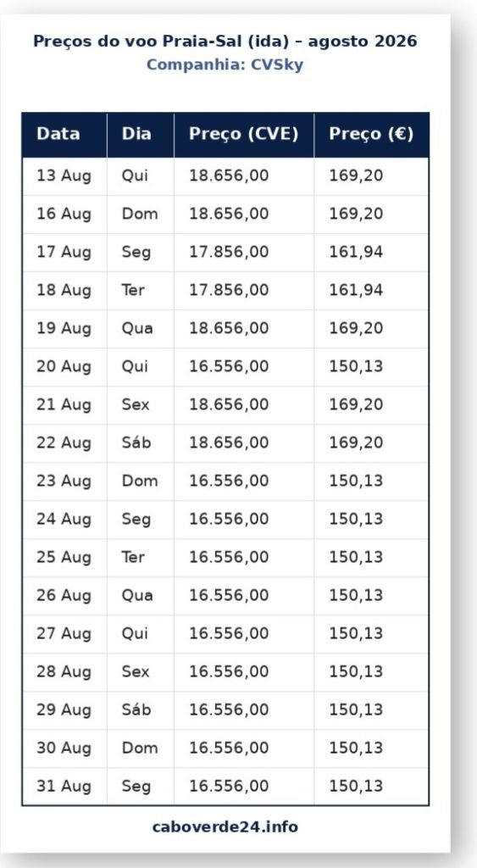This screenshot has width=477, height=868.
Task: Select the 25 Aug date cell
Action: point(64,558)
